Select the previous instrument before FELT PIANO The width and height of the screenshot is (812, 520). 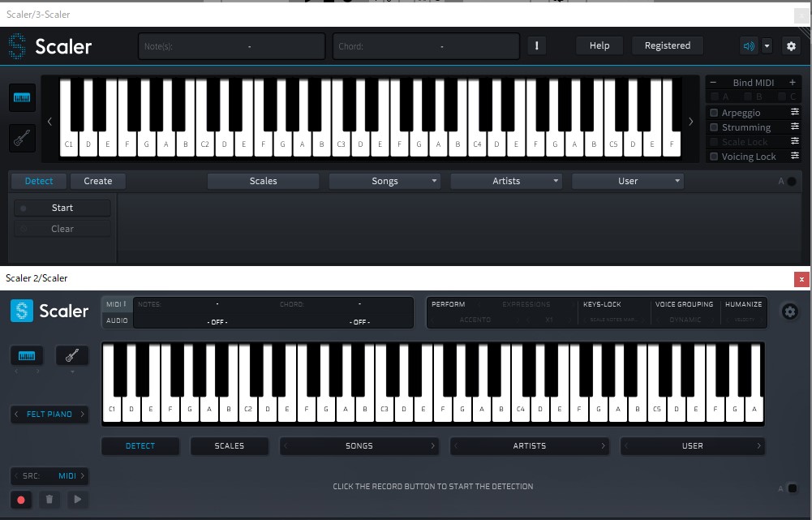click(x=16, y=415)
